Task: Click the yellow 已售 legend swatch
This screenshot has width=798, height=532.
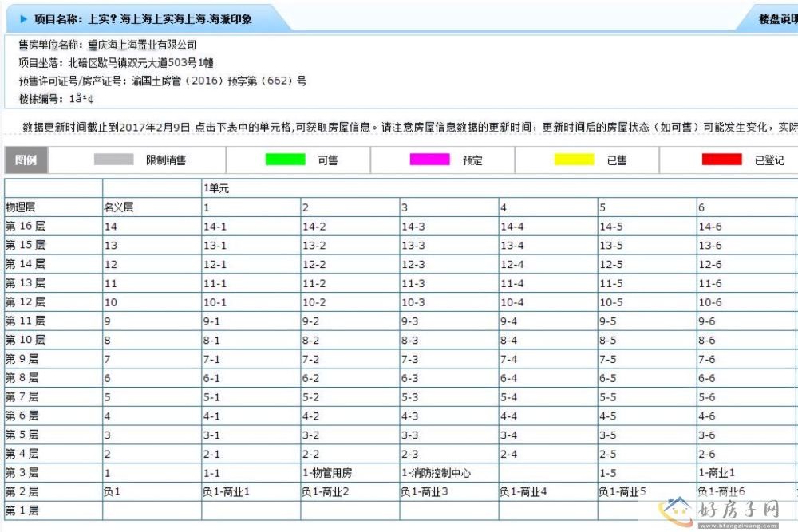Action: tap(574, 160)
